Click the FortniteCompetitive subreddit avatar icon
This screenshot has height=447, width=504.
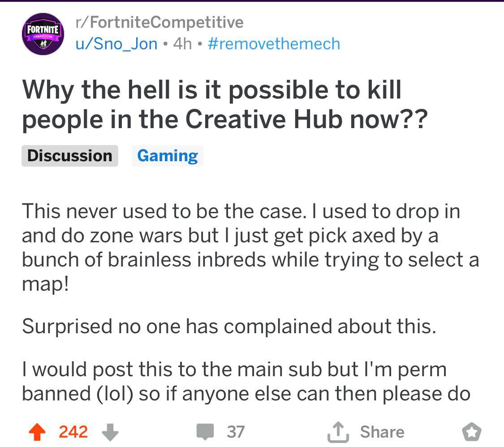click(43, 34)
